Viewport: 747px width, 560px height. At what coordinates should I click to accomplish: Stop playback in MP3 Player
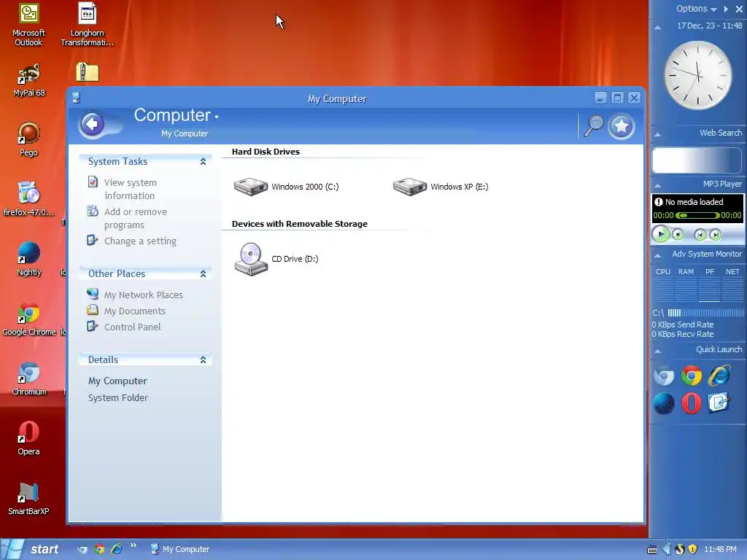[x=678, y=235]
